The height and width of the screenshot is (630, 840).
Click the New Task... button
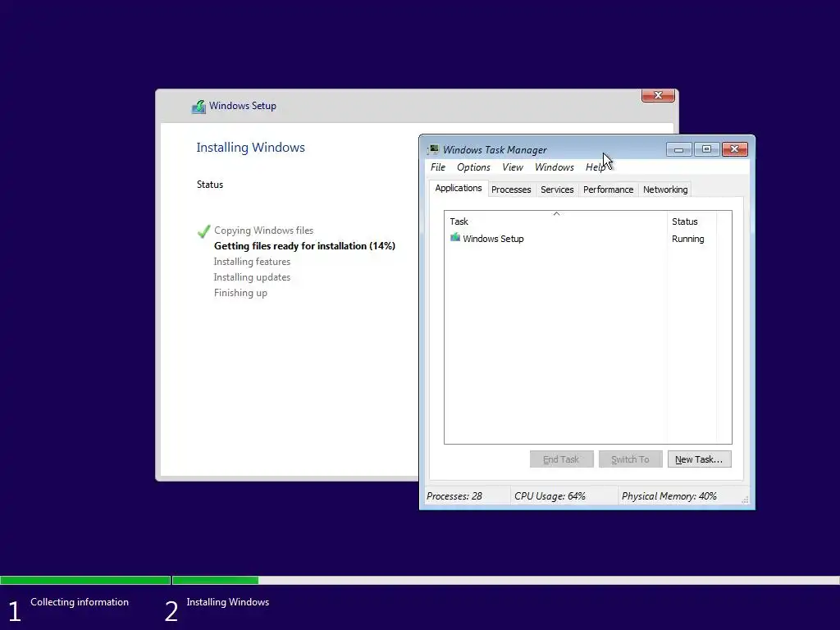tap(699, 459)
